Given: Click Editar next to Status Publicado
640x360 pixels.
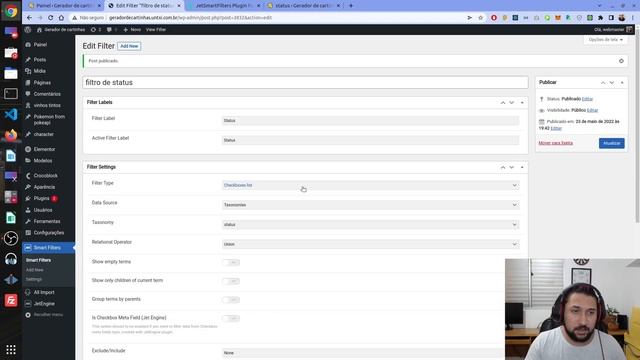Looking at the screenshot, I should pos(587,99).
